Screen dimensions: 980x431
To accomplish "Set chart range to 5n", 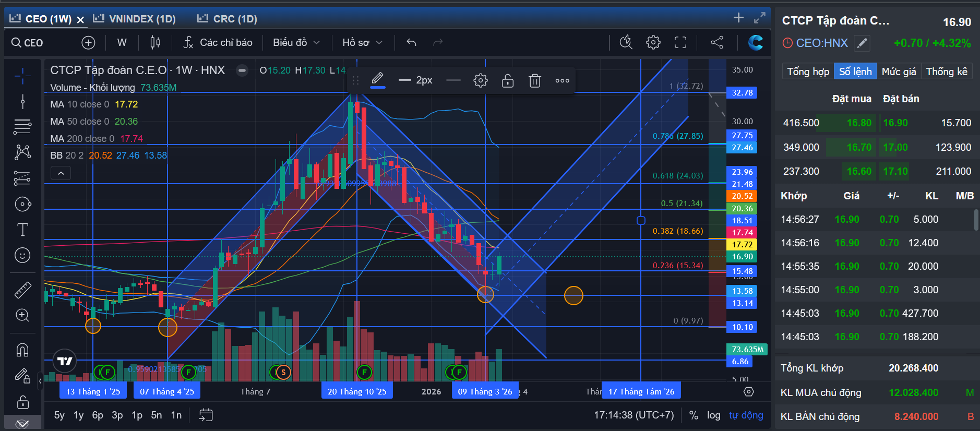I will [157, 415].
